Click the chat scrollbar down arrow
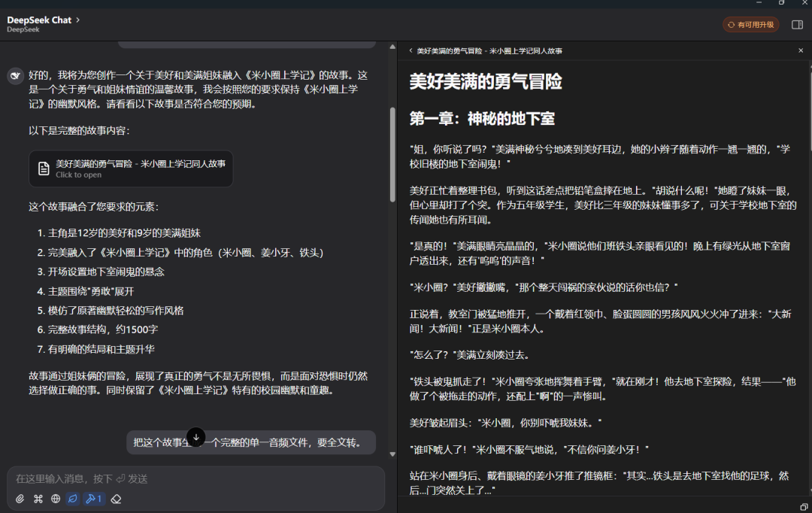The height and width of the screenshot is (513, 812). [x=392, y=454]
